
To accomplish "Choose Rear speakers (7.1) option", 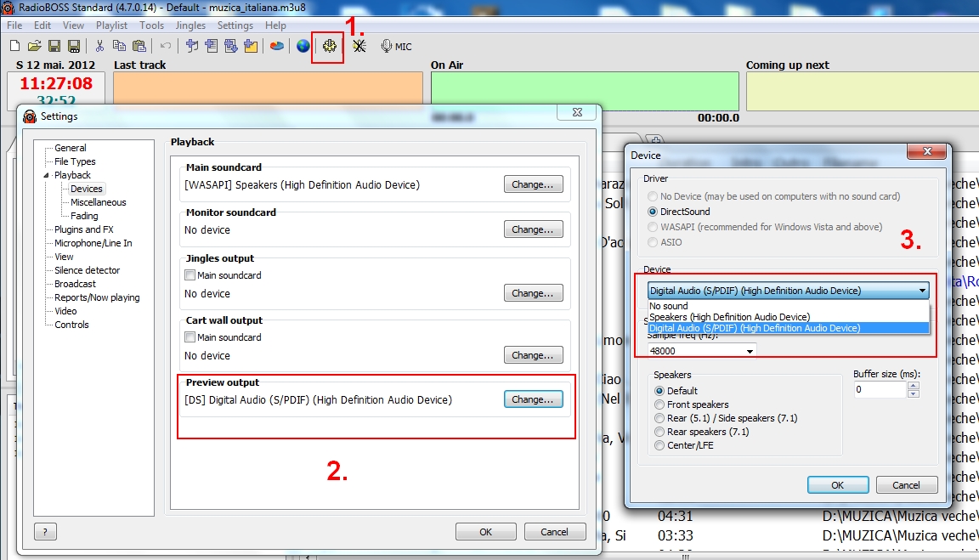I will point(659,432).
